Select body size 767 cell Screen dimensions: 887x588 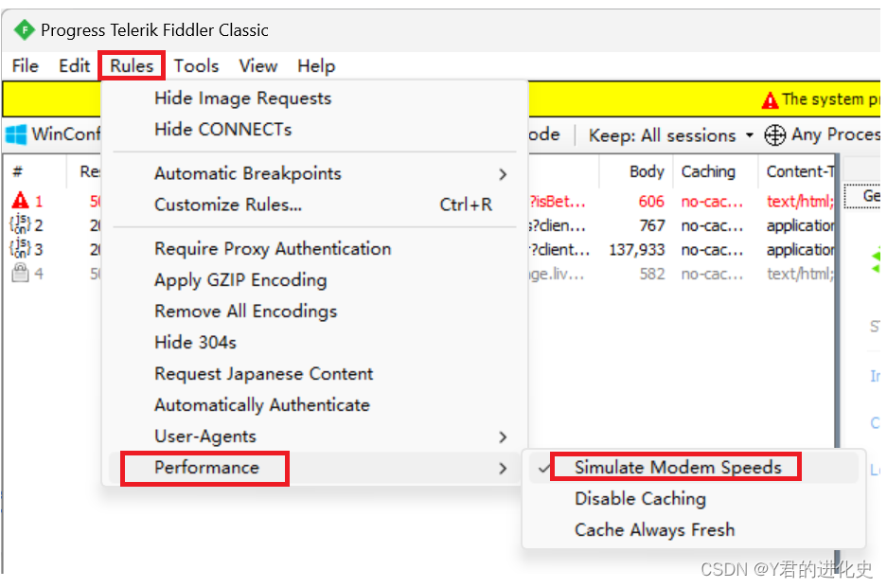point(651,225)
